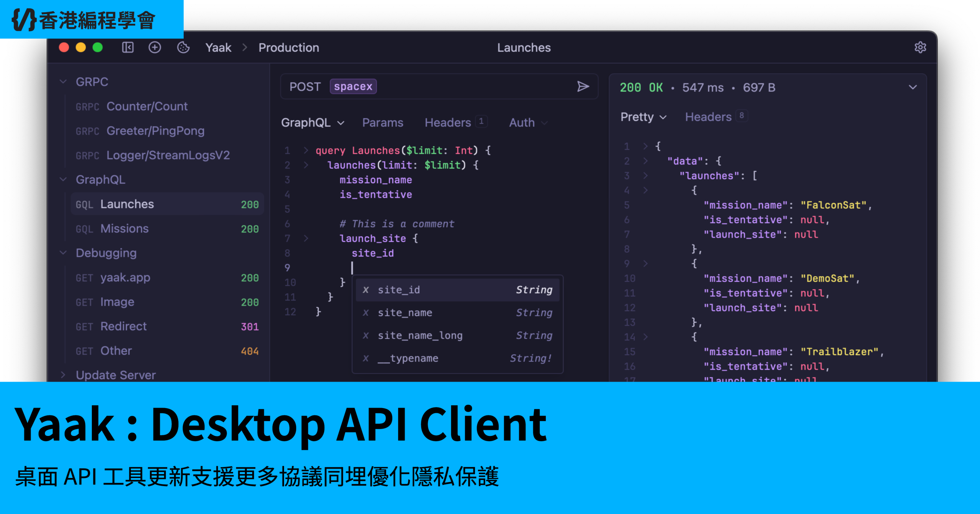Switch to the Params tab

382,122
